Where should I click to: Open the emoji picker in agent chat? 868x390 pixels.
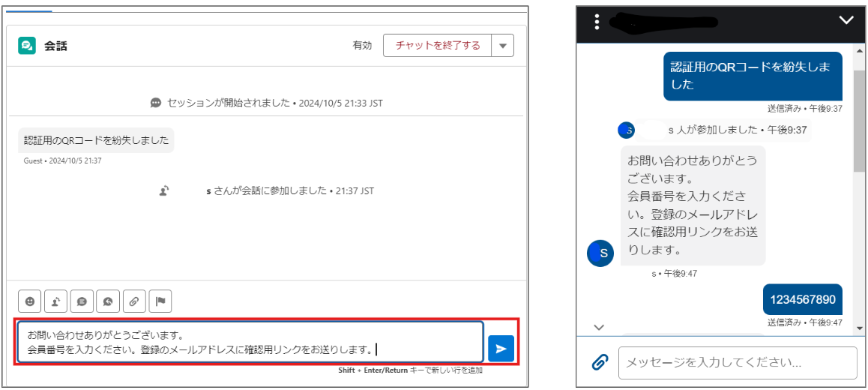30,301
